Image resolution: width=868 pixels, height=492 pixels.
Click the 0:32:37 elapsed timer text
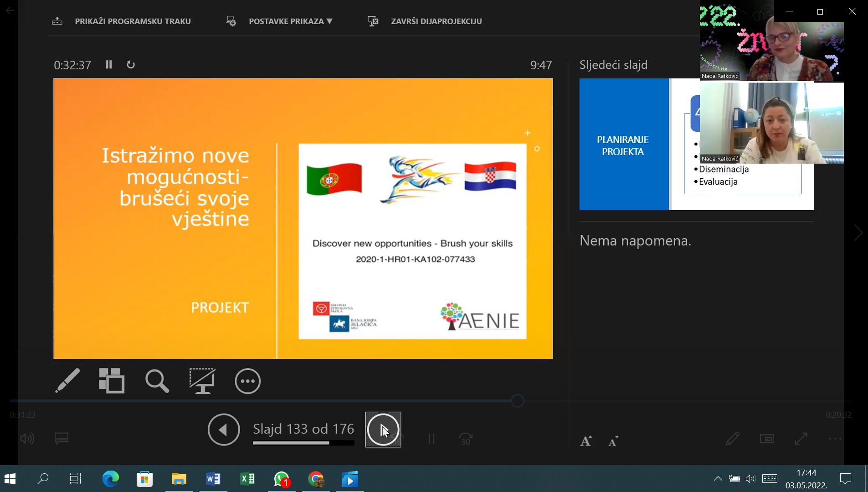tap(72, 65)
